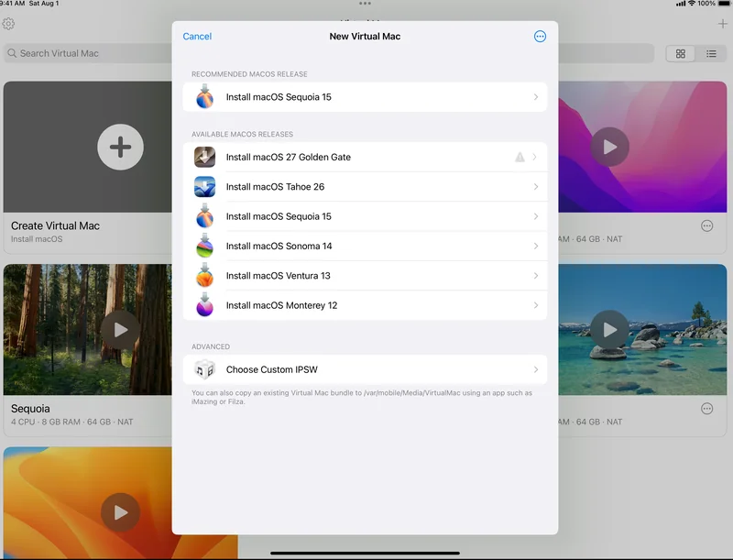Click the Create Virtual Mac plus circle
Viewport: 733px width, 560px height.
pyautogui.click(x=120, y=147)
